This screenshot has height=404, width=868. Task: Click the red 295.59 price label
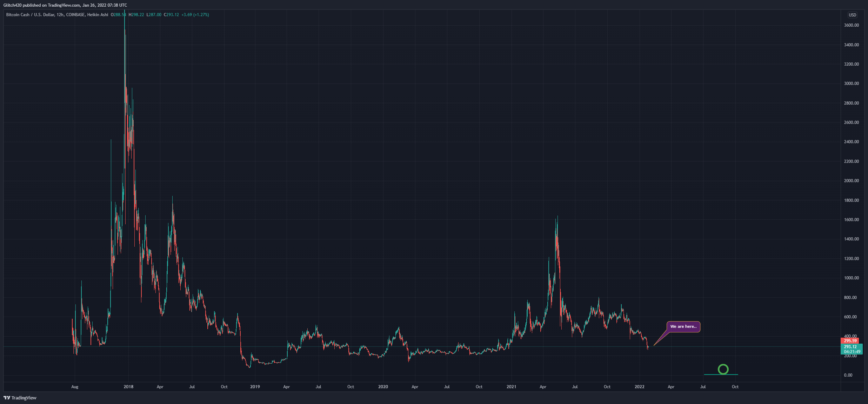point(850,340)
